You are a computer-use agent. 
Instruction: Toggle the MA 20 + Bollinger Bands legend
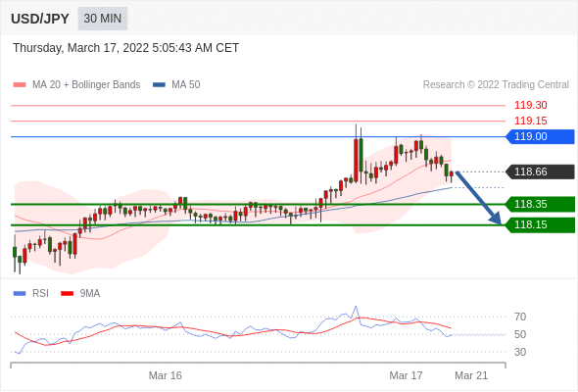tap(76, 85)
